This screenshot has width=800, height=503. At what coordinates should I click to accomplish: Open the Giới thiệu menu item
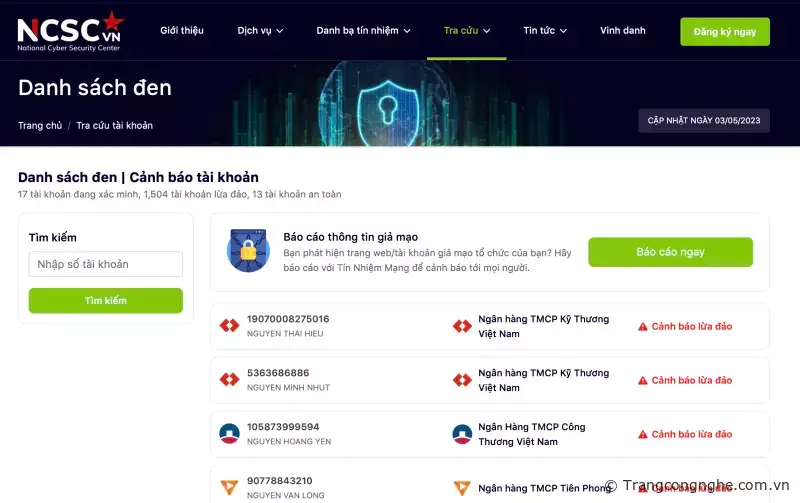pyautogui.click(x=182, y=31)
